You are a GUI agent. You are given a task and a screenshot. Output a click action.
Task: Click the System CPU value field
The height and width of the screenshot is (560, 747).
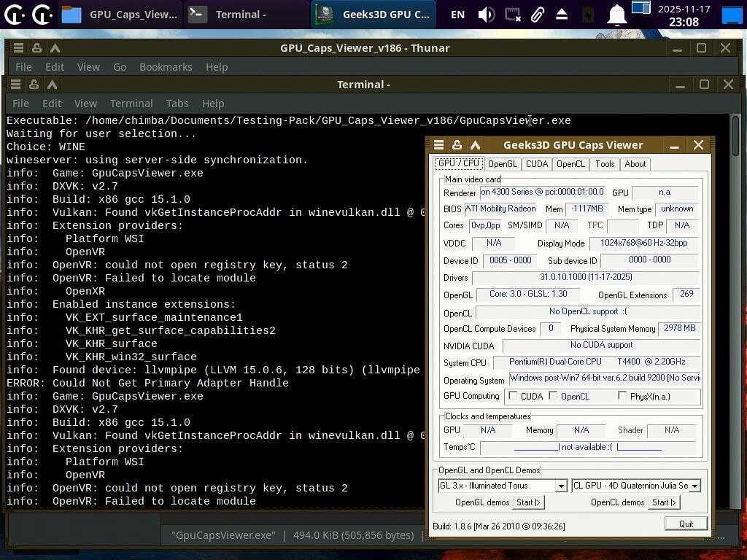pos(597,362)
